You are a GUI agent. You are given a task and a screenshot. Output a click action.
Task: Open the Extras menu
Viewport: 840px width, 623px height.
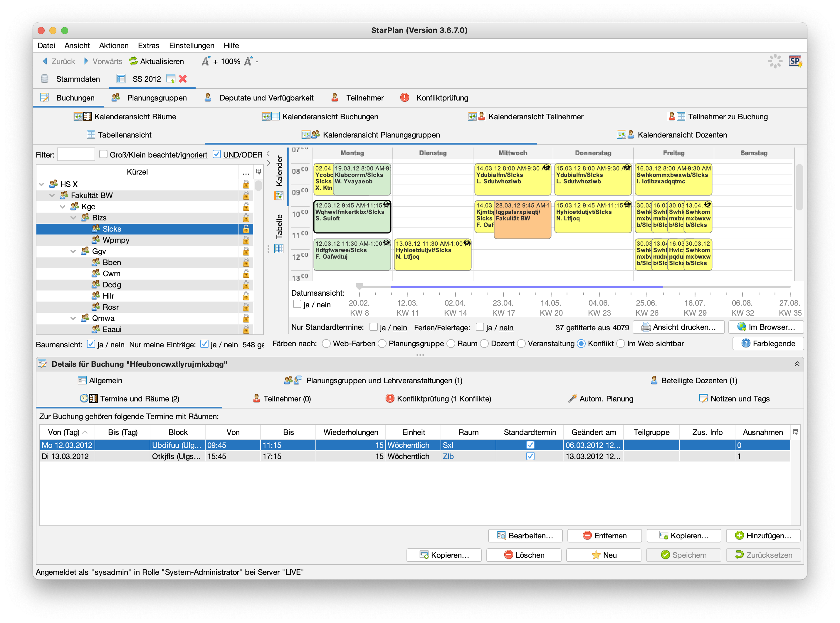click(x=149, y=46)
